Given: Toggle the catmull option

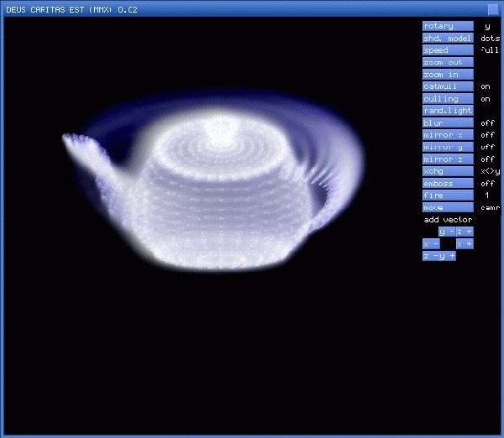Looking at the screenshot, I should click(447, 86).
